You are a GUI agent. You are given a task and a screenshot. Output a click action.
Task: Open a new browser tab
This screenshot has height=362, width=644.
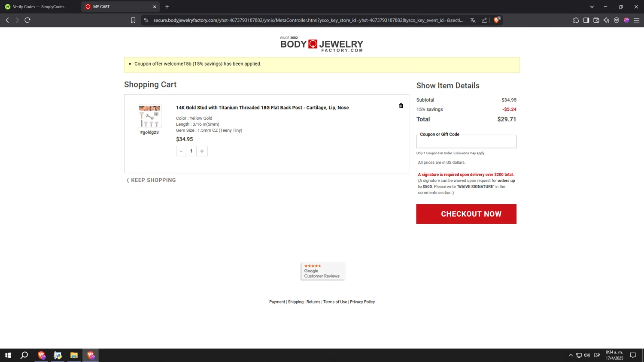click(x=167, y=7)
